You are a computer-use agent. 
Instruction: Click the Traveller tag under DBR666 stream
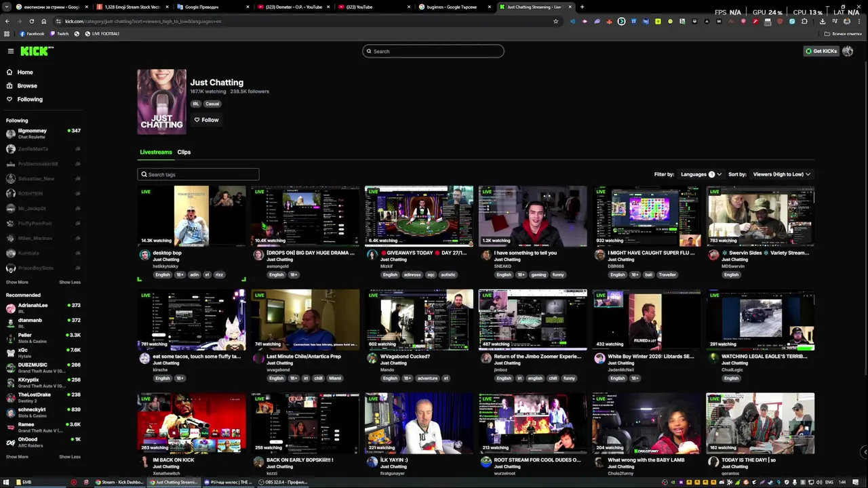pos(667,274)
